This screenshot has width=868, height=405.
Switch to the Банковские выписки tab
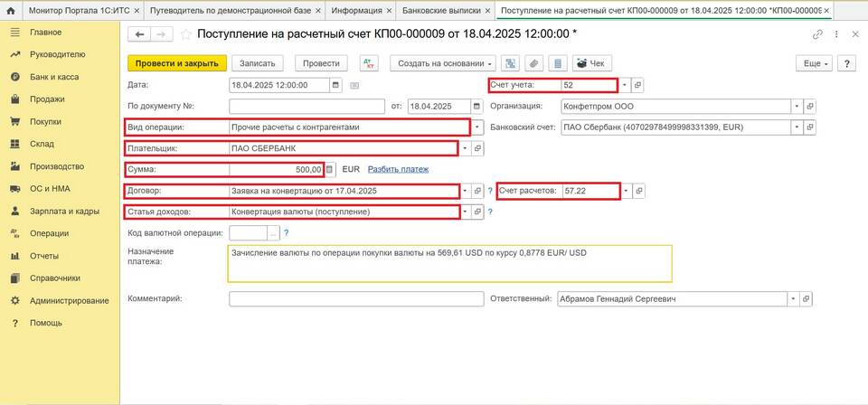click(x=448, y=10)
